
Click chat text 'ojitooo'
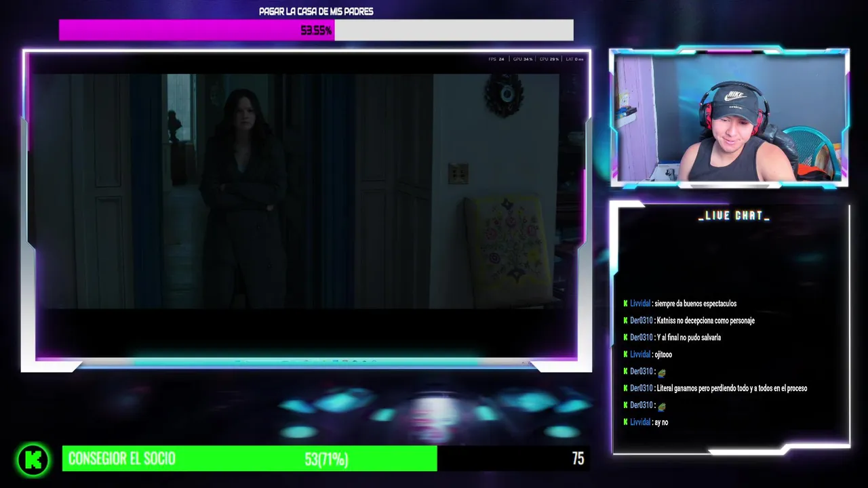[663, 354]
